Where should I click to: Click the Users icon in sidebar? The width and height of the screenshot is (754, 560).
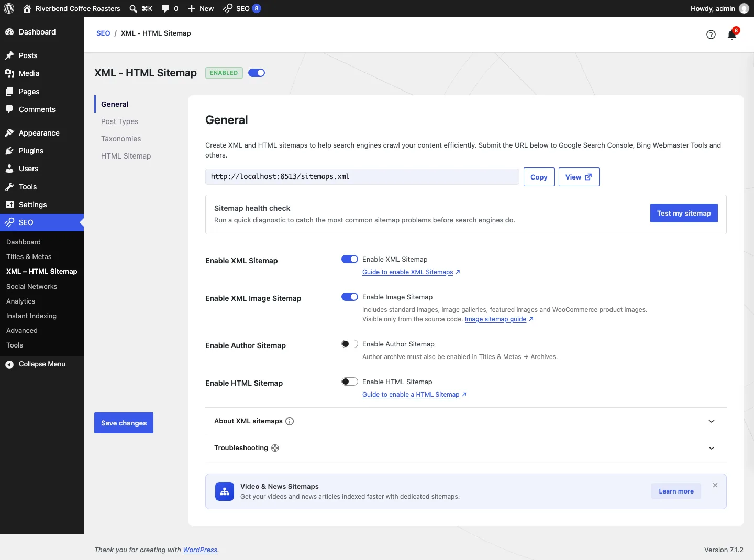[x=9, y=169]
